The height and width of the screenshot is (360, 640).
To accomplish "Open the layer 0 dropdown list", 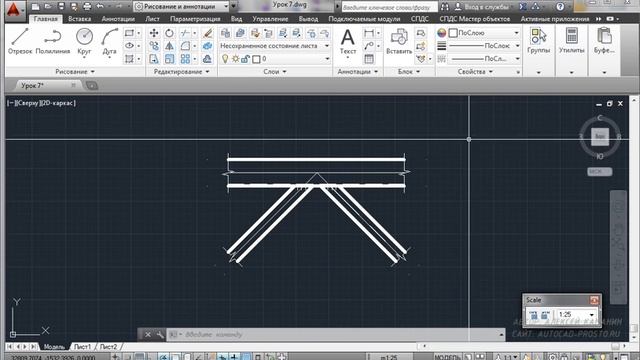I will pyautogui.click(x=327, y=59).
